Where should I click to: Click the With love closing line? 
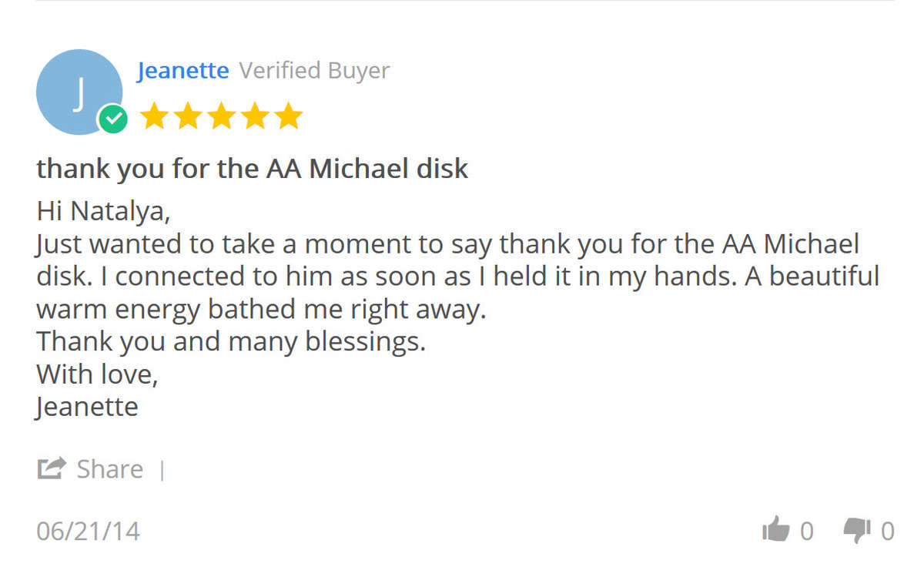97,374
